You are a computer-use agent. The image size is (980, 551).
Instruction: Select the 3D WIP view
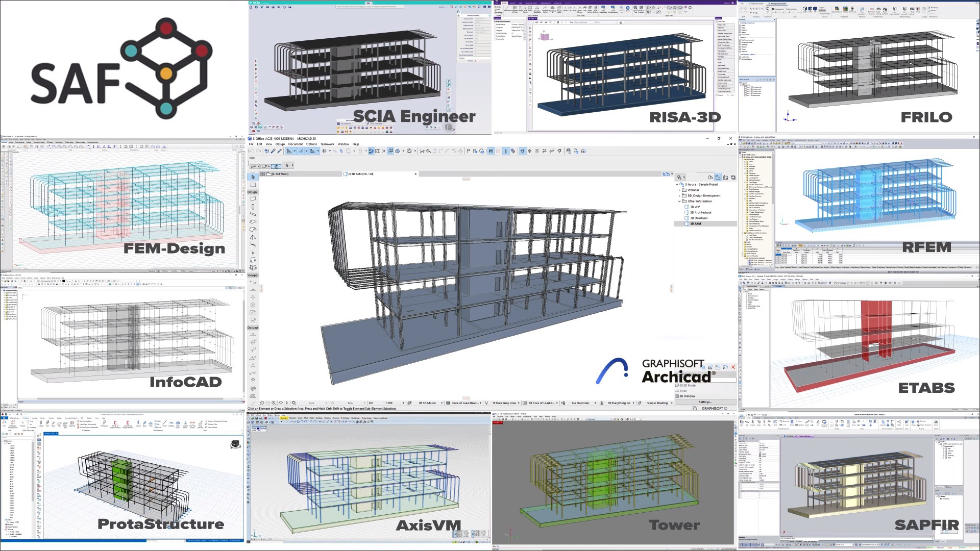click(695, 207)
